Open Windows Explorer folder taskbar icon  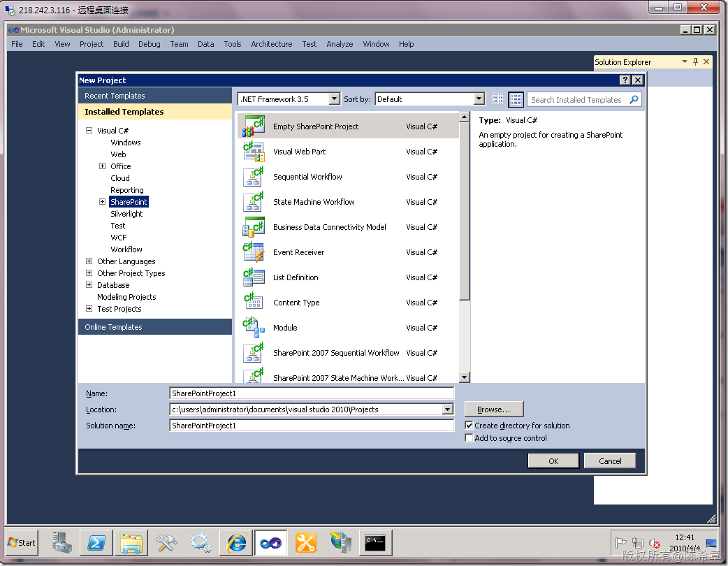(x=131, y=542)
